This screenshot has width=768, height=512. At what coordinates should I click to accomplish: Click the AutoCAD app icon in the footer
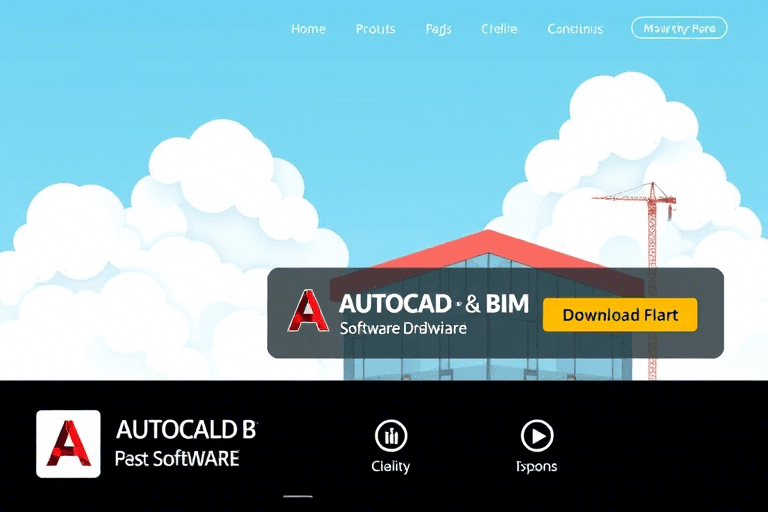pos(68,444)
